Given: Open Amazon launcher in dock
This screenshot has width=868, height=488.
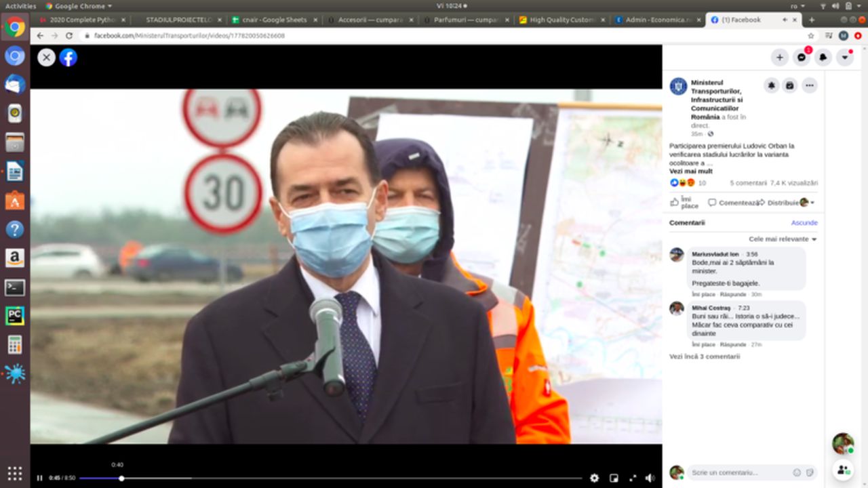Looking at the screenshot, I should click(x=15, y=258).
